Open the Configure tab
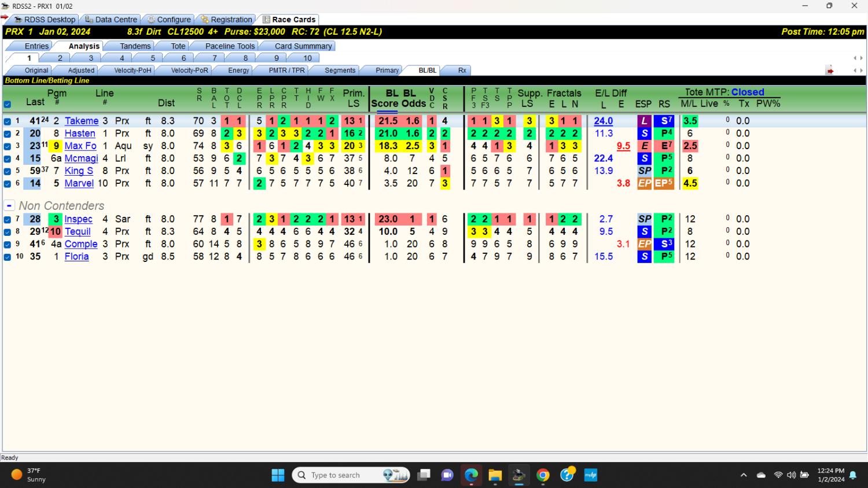 (x=168, y=19)
